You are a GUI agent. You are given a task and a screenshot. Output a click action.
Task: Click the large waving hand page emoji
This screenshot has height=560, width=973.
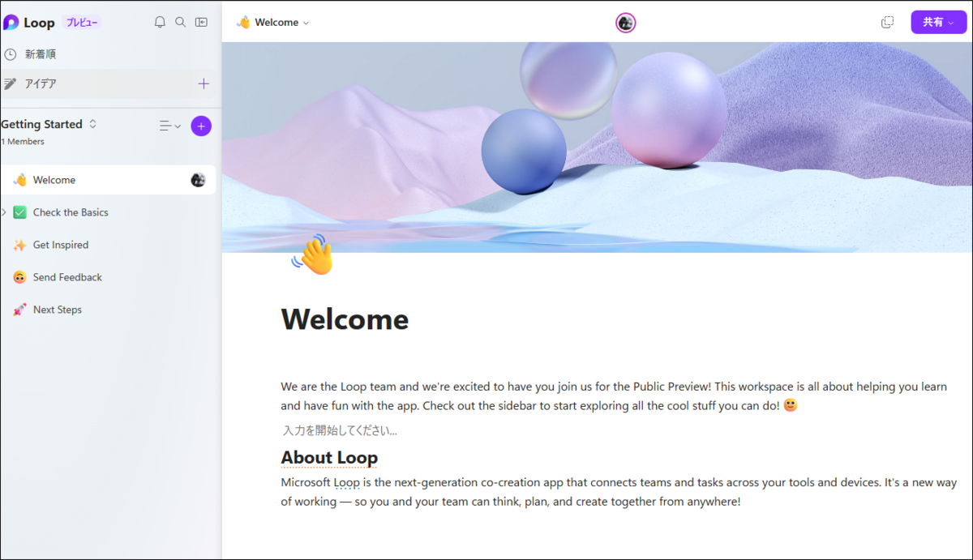tap(312, 255)
